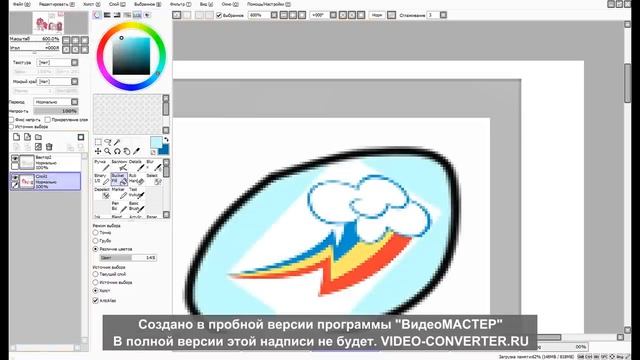Select the rotate view tool
Viewport: 640px width, 360px height.
pyautogui.click(x=117, y=151)
